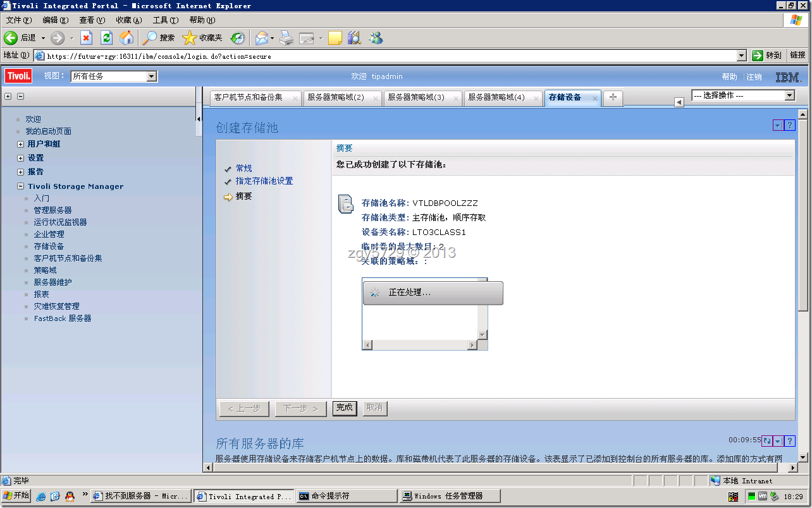Screen dimensions: 812x508
Task: Click the 注销 logout link
Action: pos(754,77)
